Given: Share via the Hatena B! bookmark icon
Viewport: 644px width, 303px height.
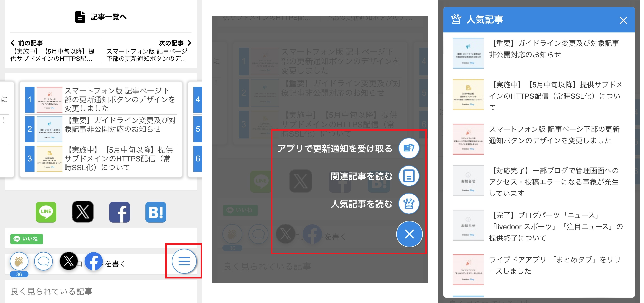Looking at the screenshot, I should click(156, 212).
